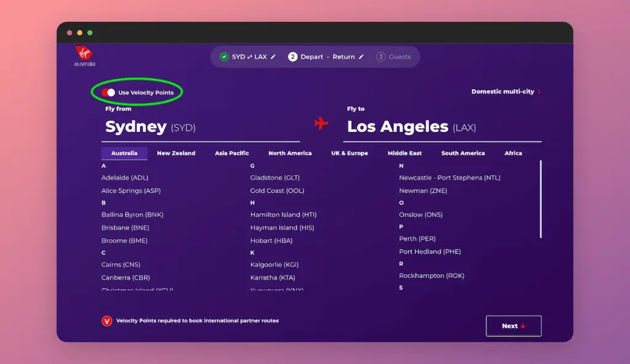Click the step 2 number circle

pyautogui.click(x=292, y=57)
